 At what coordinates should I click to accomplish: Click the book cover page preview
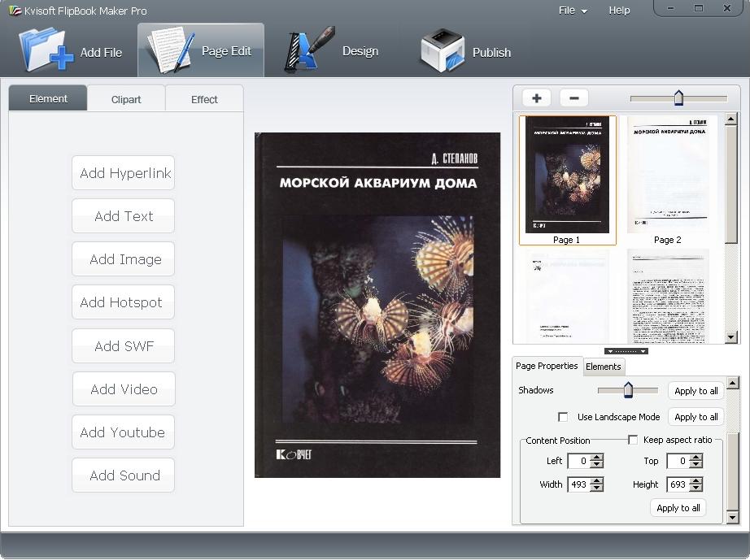[x=377, y=305]
